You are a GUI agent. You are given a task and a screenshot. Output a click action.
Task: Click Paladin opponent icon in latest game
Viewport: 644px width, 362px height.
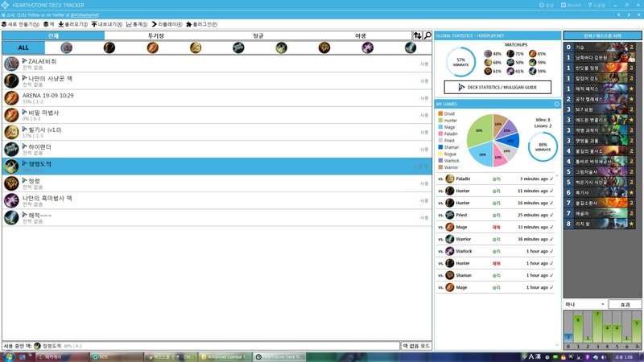[x=450, y=179]
